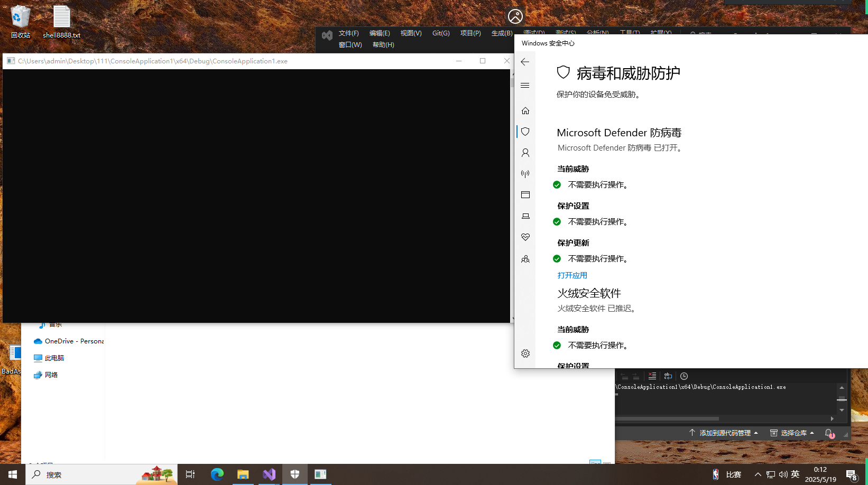Show hidden system tray icons chevron
868x485 pixels.
click(x=758, y=474)
